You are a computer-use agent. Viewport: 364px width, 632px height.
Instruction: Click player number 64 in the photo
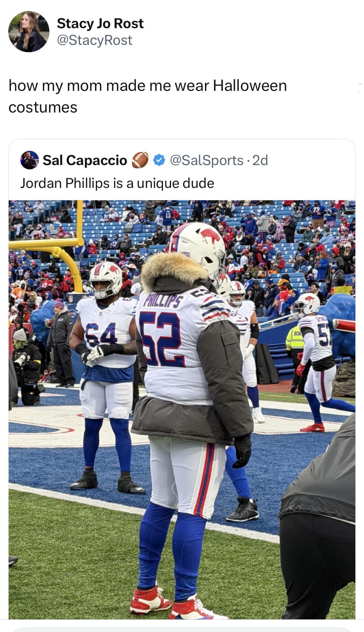point(101,334)
